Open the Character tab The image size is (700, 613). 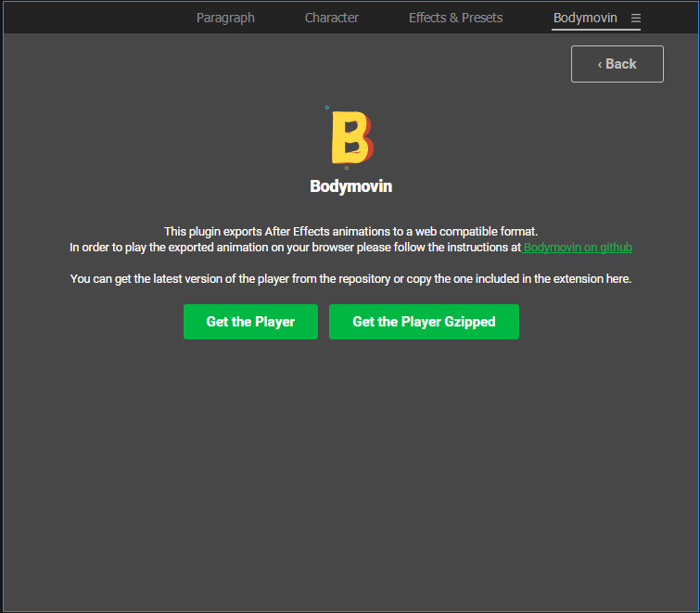pyautogui.click(x=332, y=18)
